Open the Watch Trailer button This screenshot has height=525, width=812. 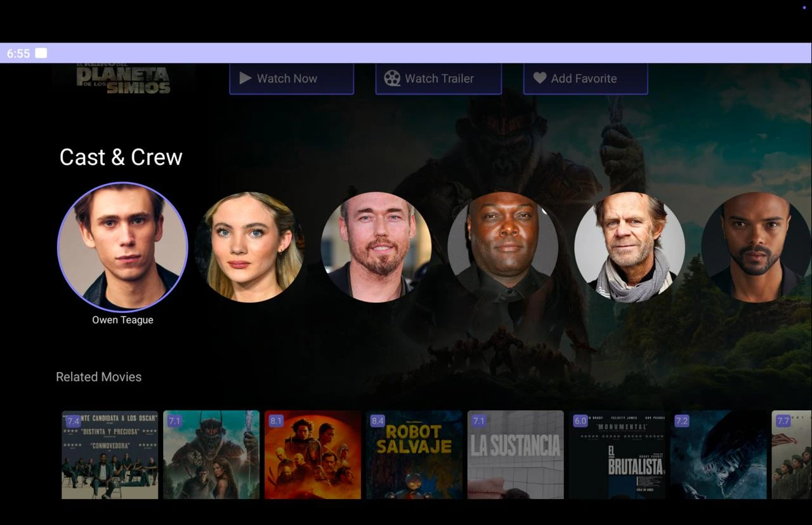pos(438,79)
